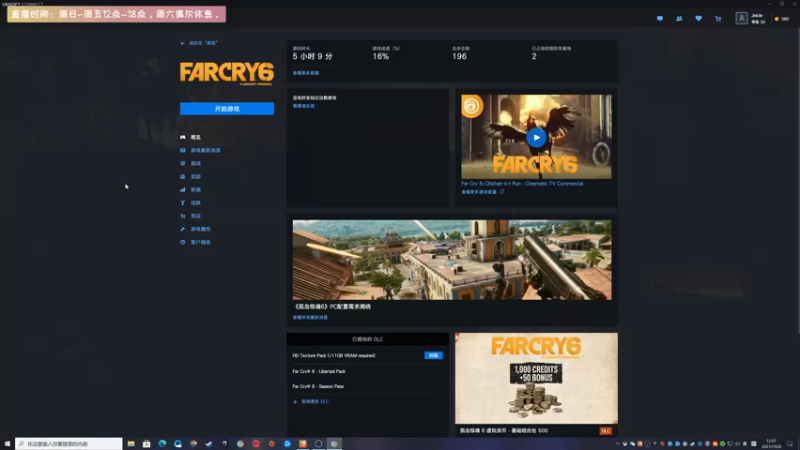Open the taskbar clock and date
Screen dimensions: 800x450
[771, 444]
